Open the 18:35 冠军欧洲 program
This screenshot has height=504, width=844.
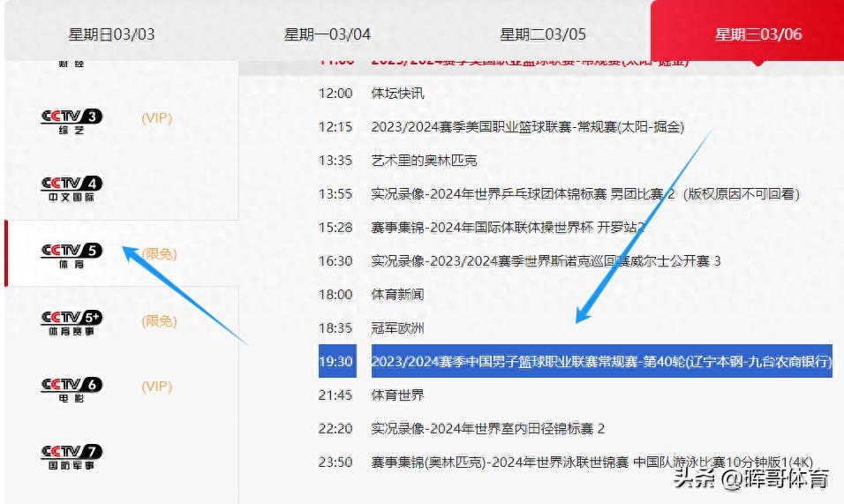[397, 327]
